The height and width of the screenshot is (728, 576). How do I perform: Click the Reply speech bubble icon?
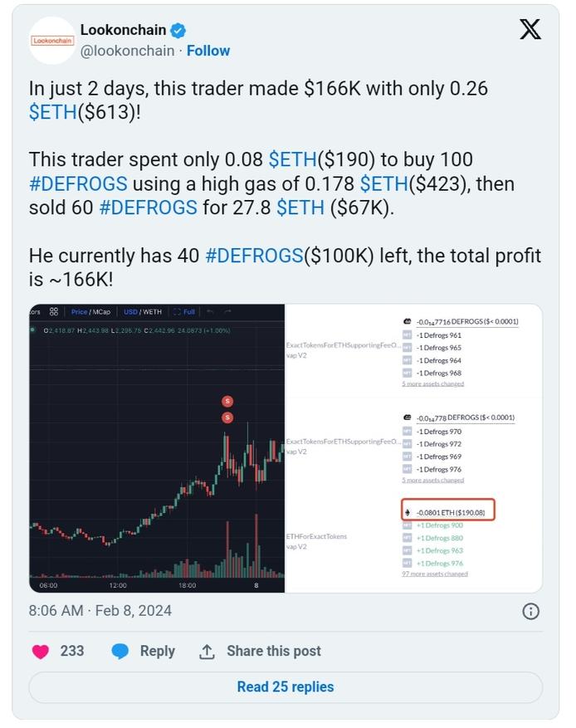click(x=120, y=652)
